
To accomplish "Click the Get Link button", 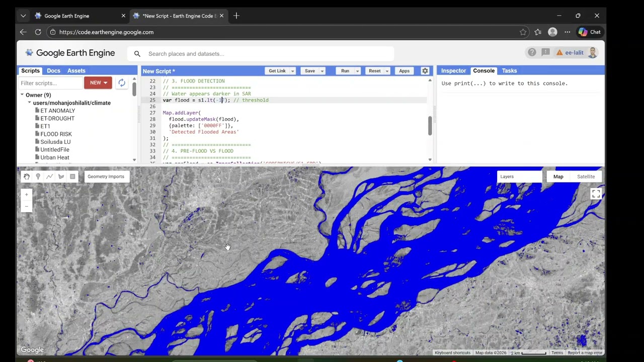I will [277, 71].
